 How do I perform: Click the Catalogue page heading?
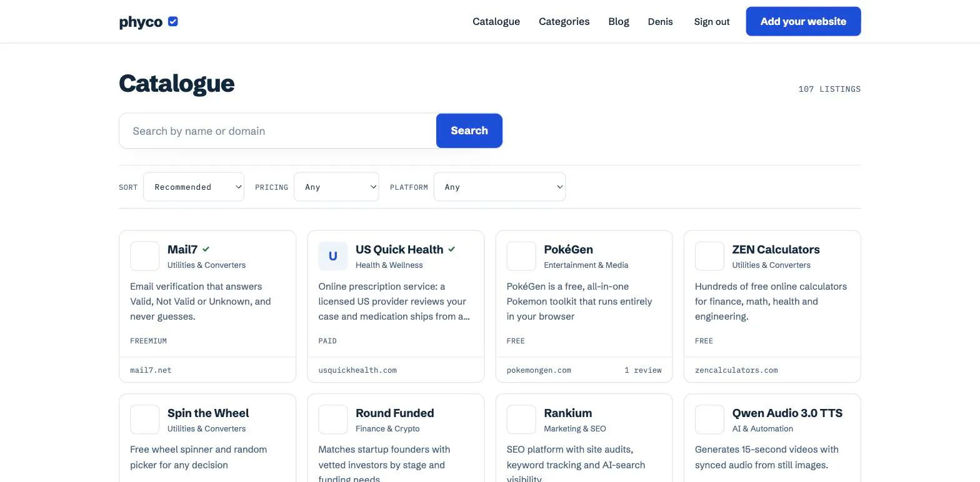177,84
